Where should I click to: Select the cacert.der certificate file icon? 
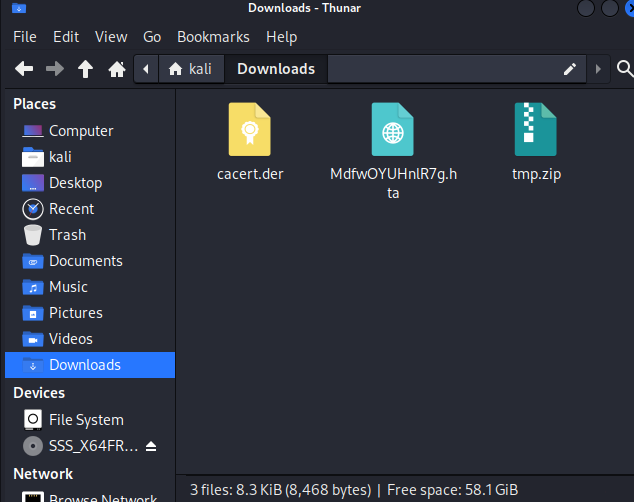click(x=249, y=129)
